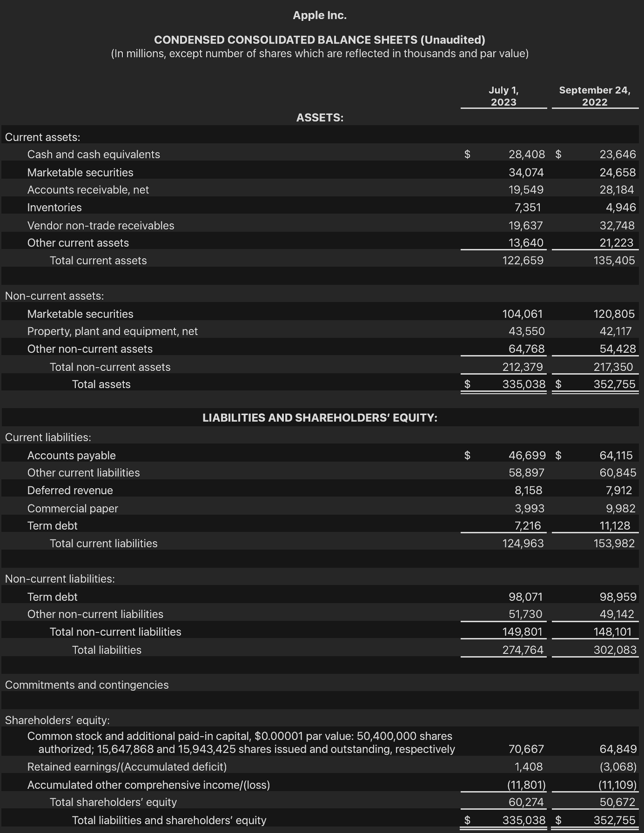Select the 212,379 total non-current assets value
The height and width of the screenshot is (833, 644).
point(523,367)
